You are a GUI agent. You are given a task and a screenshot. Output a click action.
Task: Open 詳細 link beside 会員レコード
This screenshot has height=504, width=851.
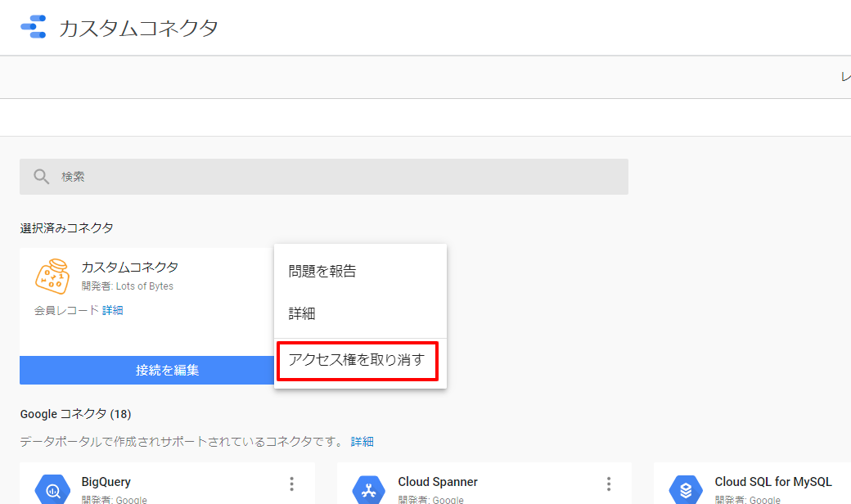tap(113, 310)
